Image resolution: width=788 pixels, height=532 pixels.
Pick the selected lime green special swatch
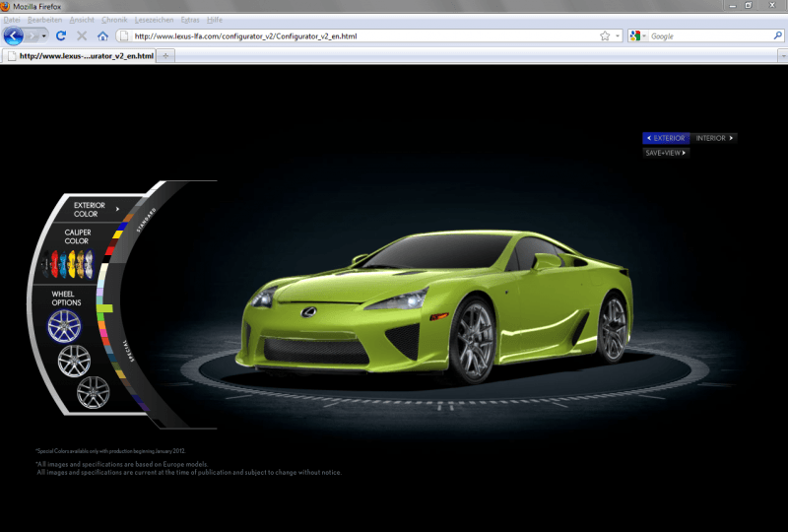(x=104, y=308)
